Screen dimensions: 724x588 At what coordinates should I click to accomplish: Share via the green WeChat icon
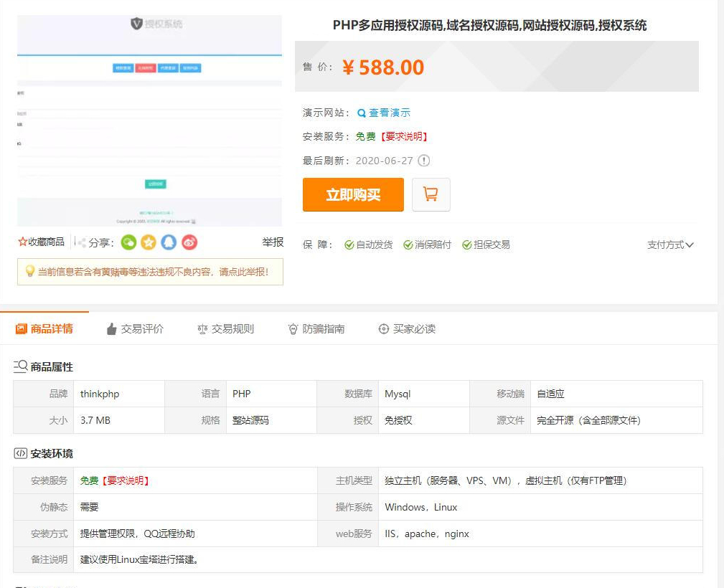point(129,242)
